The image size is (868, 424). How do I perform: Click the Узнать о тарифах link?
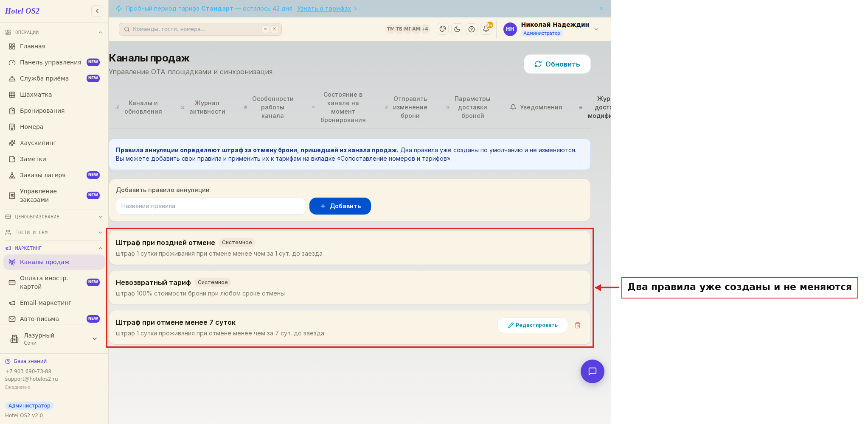[324, 8]
